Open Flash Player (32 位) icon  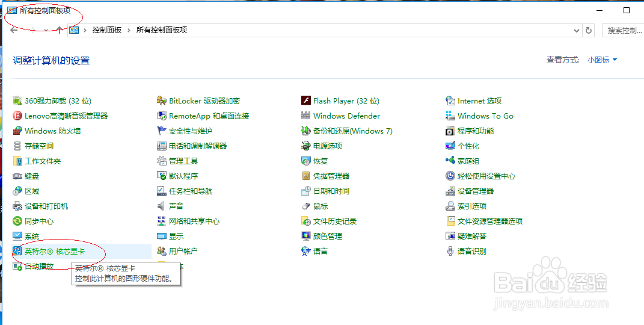[305, 101]
